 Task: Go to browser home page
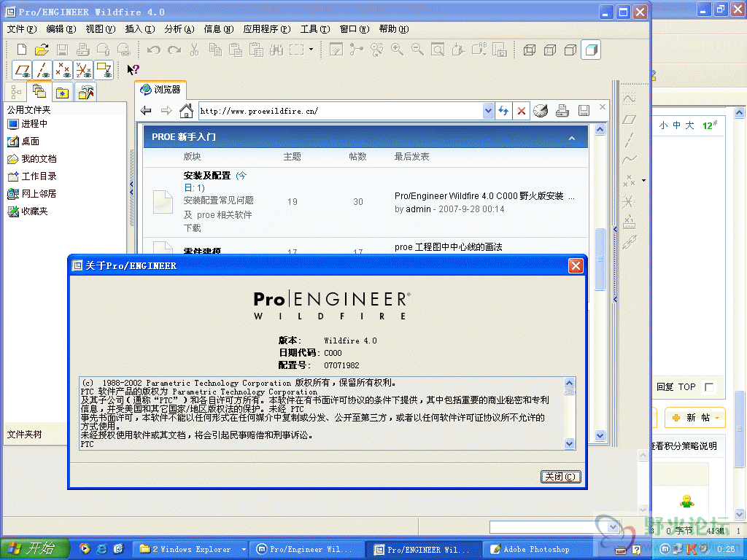pyautogui.click(x=186, y=111)
